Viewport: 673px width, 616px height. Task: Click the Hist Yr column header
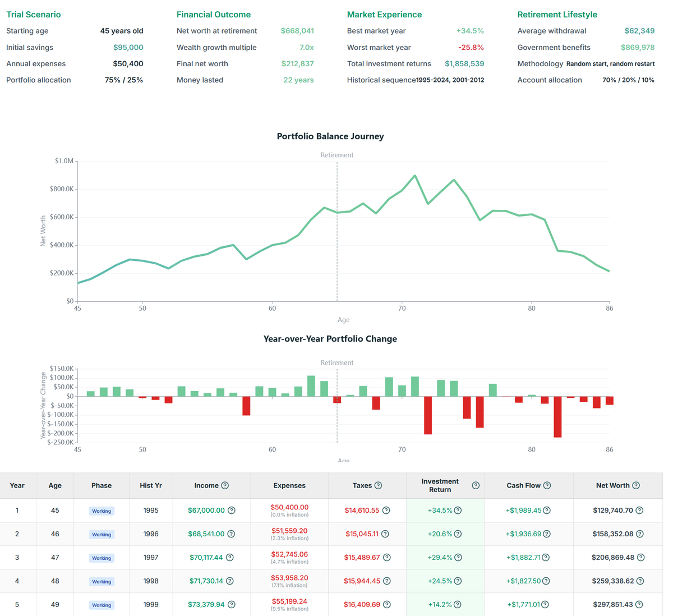151,485
